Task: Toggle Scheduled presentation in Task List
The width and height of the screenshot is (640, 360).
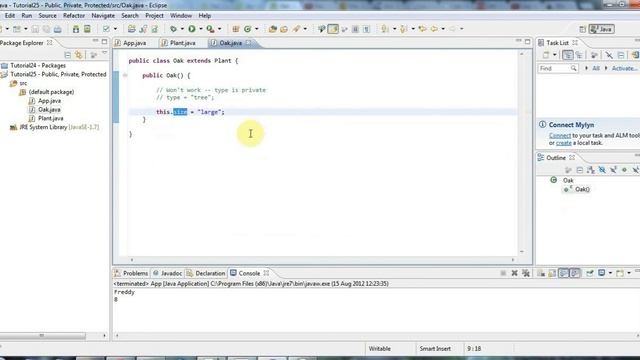Action: tap(579, 55)
